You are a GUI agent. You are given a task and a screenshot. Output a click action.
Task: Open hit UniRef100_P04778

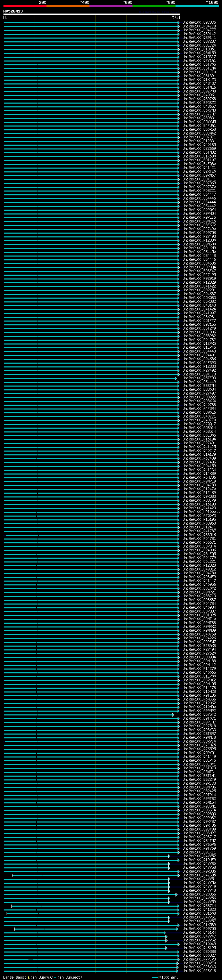pos(199,26)
